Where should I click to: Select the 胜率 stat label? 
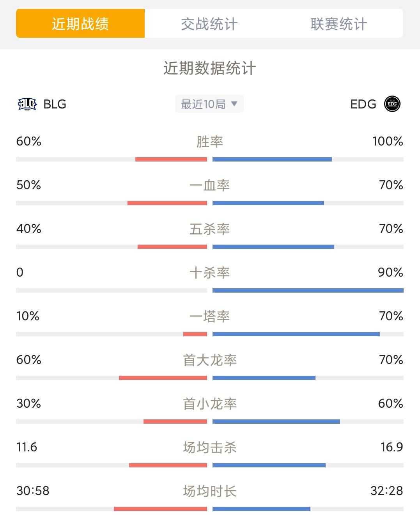[x=210, y=142]
